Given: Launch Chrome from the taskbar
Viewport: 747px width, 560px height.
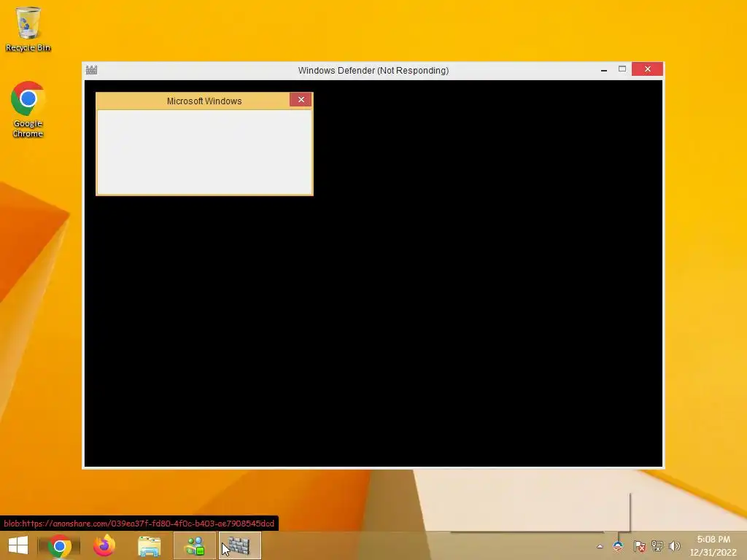Looking at the screenshot, I should coord(59,545).
